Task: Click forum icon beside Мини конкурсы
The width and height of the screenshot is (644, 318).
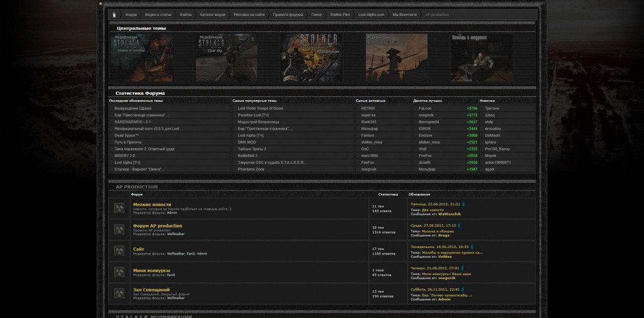Action: pos(119,272)
